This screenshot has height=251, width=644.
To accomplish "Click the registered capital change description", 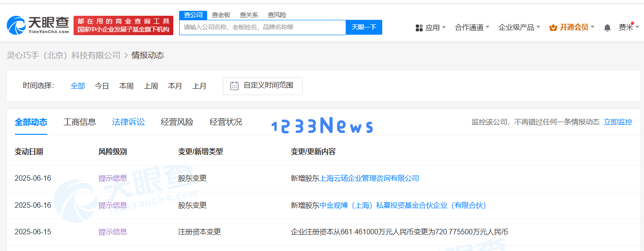I will 399,232.
